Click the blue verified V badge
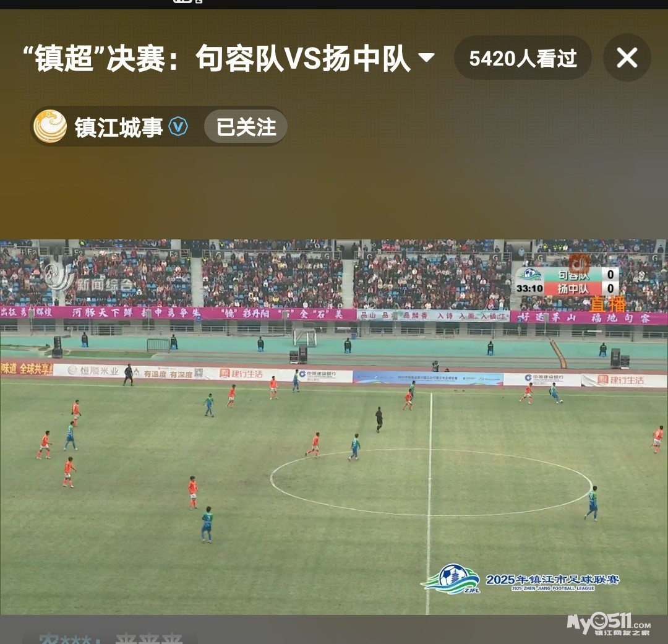The height and width of the screenshot is (644, 668). pos(178,127)
